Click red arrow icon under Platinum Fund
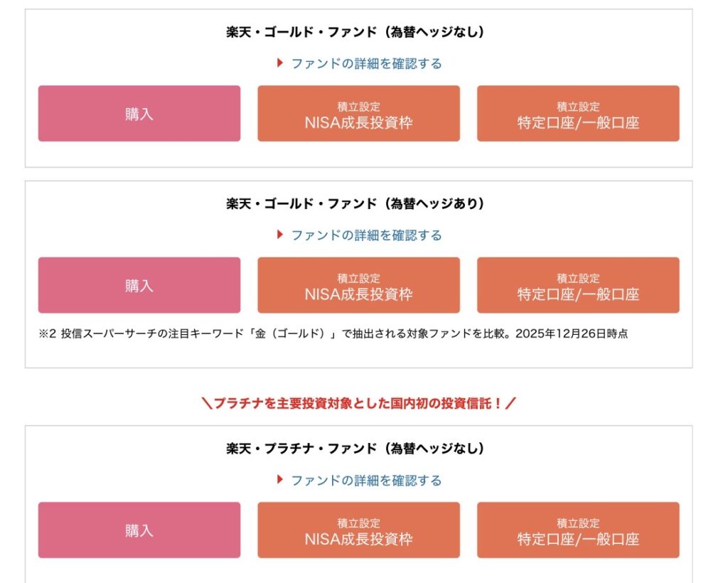728x583 pixels. [280, 480]
